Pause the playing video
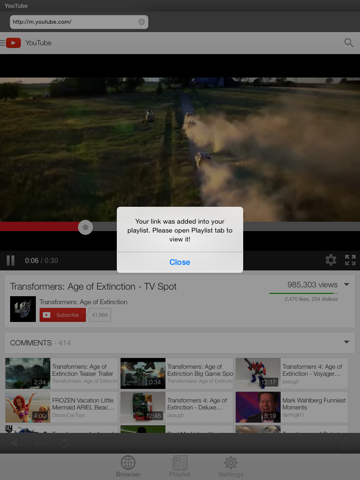The height and width of the screenshot is (480, 360). pyautogui.click(x=10, y=260)
